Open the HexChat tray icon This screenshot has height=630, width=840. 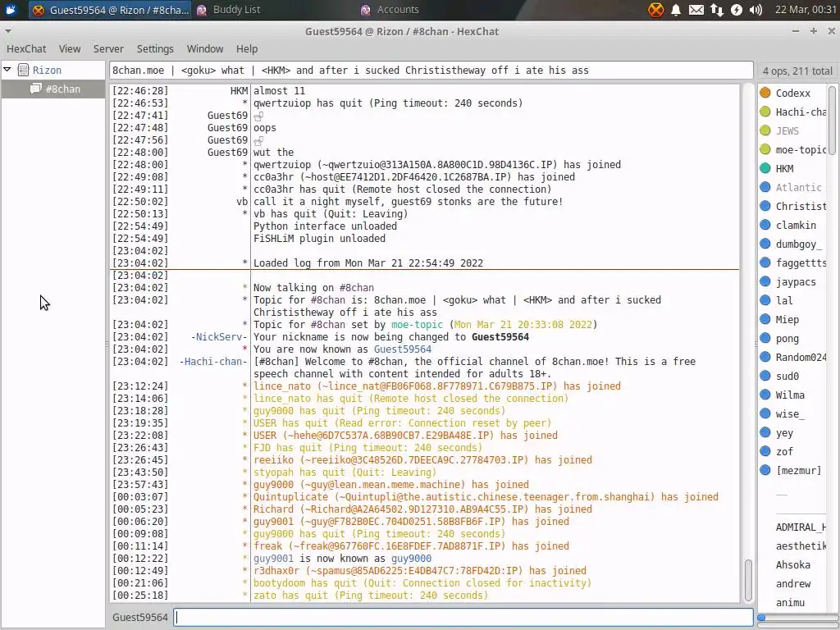[x=655, y=10]
